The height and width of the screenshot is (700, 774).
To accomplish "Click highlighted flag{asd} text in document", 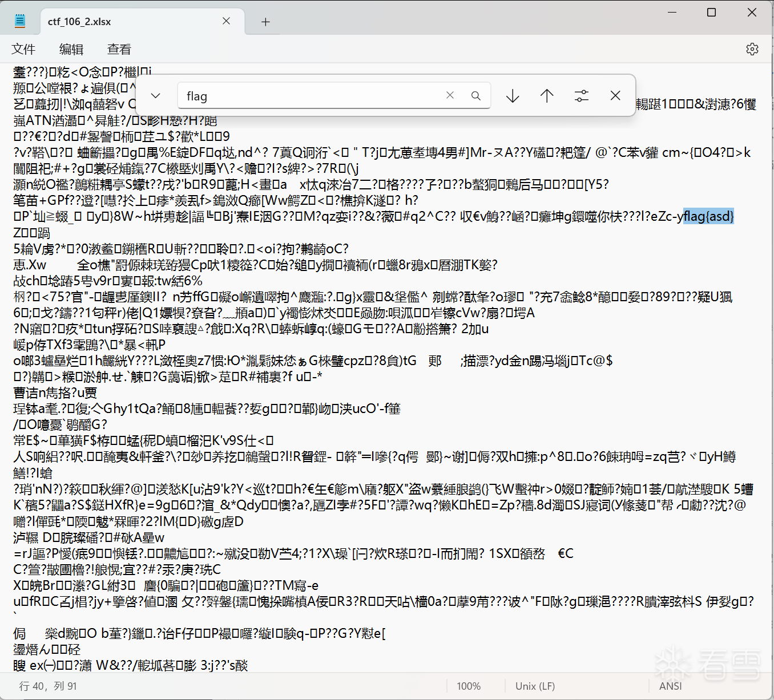I will click(x=708, y=216).
